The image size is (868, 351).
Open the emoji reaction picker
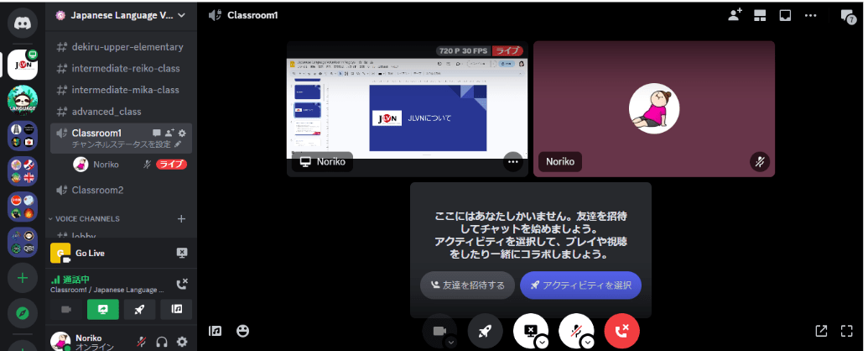(x=243, y=331)
